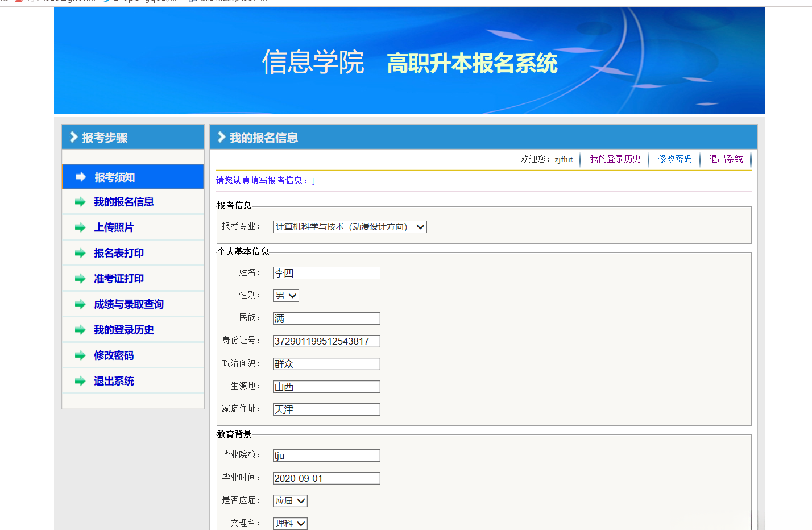The height and width of the screenshot is (530, 812).
Task: Click the 毕业时间 field showing 2020-09-01
Action: (x=326, y=478)
